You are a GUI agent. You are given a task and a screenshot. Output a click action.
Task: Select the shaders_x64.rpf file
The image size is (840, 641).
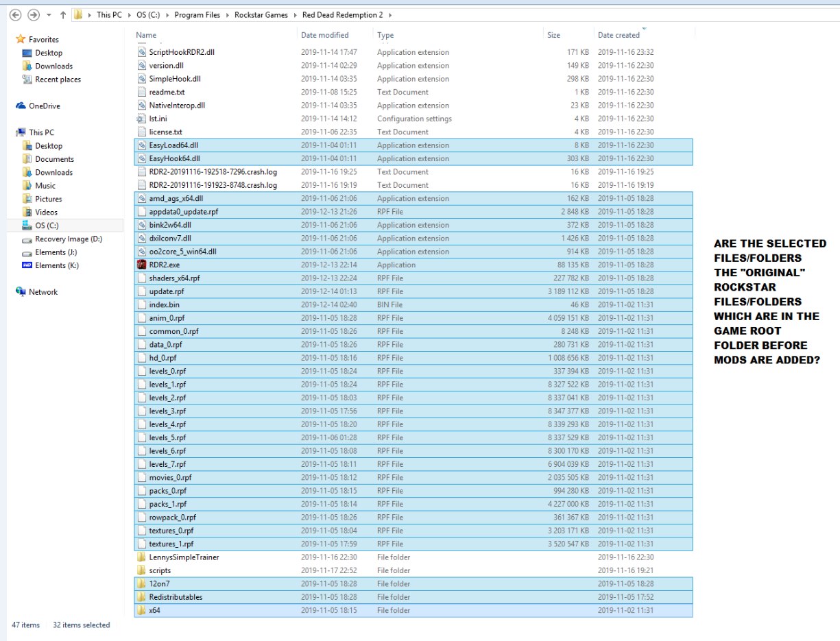(413, 278)
